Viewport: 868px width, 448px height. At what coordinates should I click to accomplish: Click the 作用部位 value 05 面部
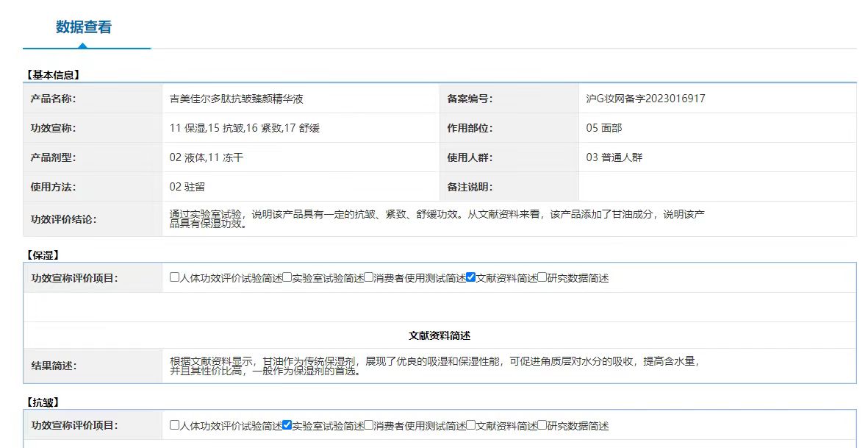tap(603, 128)
